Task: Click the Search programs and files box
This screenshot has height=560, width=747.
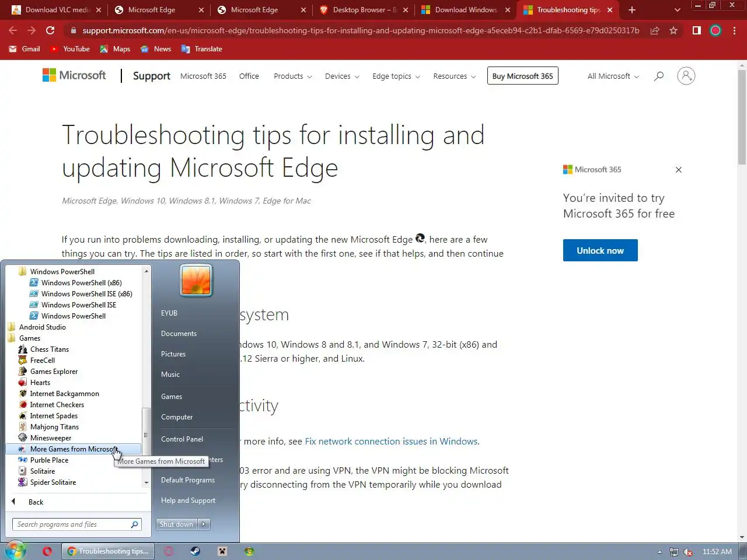Action: tap(76, 524)
